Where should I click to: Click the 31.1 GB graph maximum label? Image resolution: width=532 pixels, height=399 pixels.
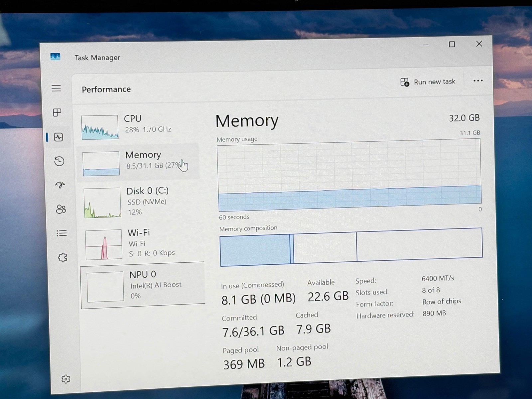click(x=469, y=133)
